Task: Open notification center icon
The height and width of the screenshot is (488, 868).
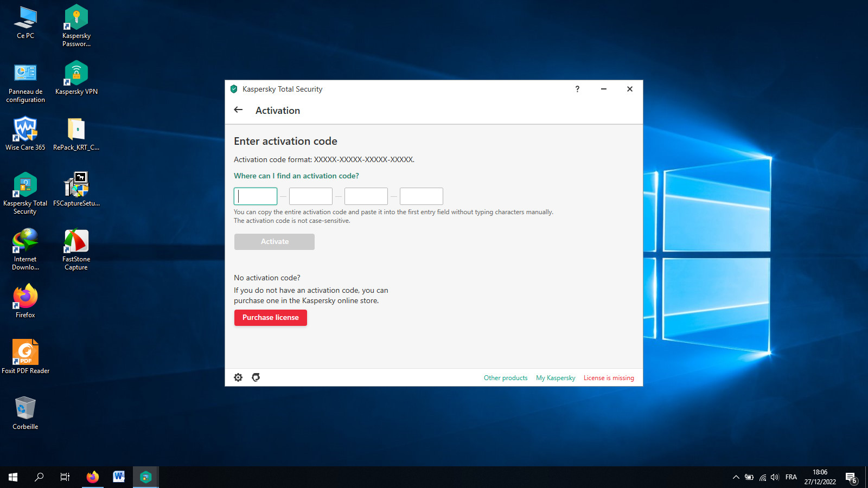Action: pos(851,478)
